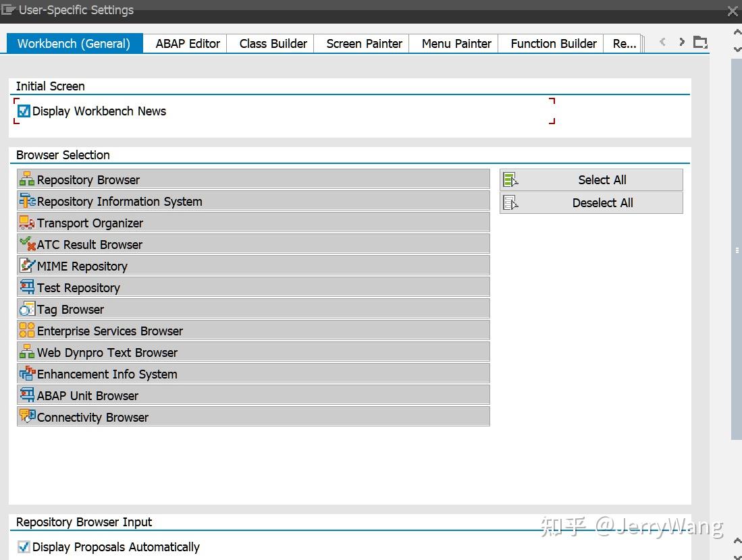Viewport: 742px width, 560px height.
Task: Select the MIME Repository icon
Action: click(26, 266)
